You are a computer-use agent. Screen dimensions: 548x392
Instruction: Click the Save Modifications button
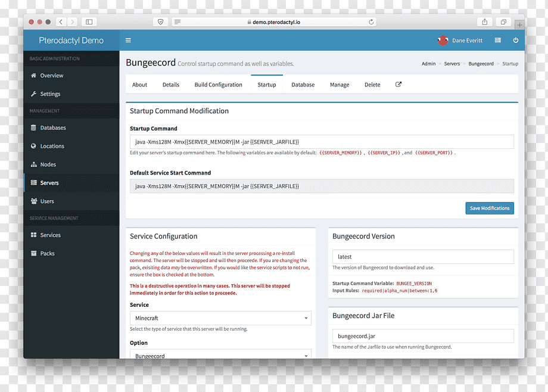pos(489,208)
